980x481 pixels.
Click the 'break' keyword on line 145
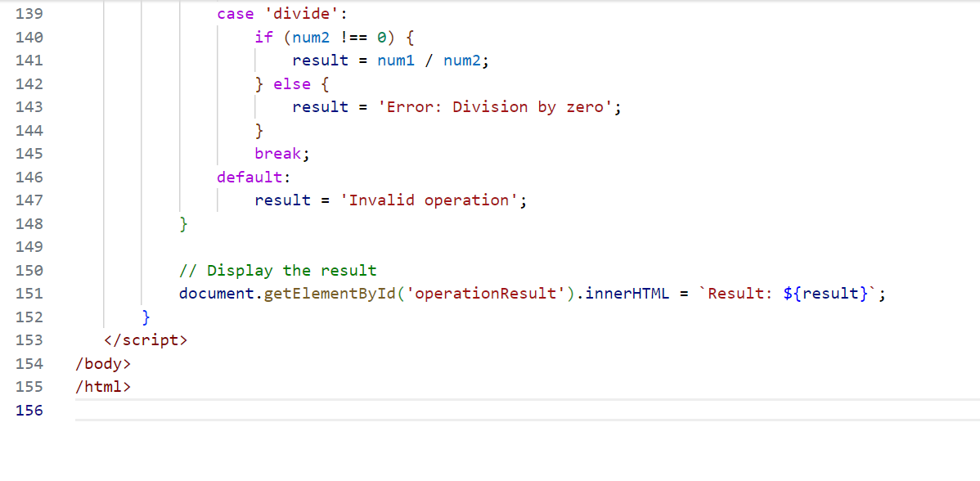(x=278, y=154)
